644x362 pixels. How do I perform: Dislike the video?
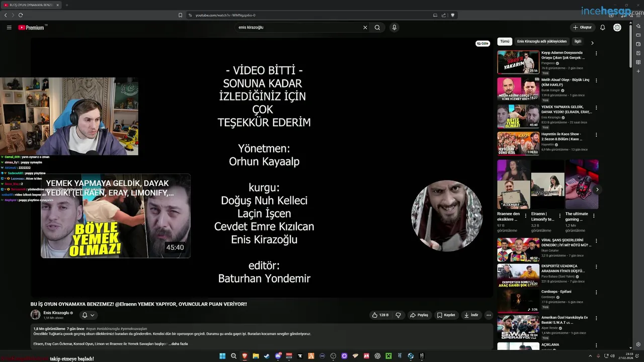(398, 315)
